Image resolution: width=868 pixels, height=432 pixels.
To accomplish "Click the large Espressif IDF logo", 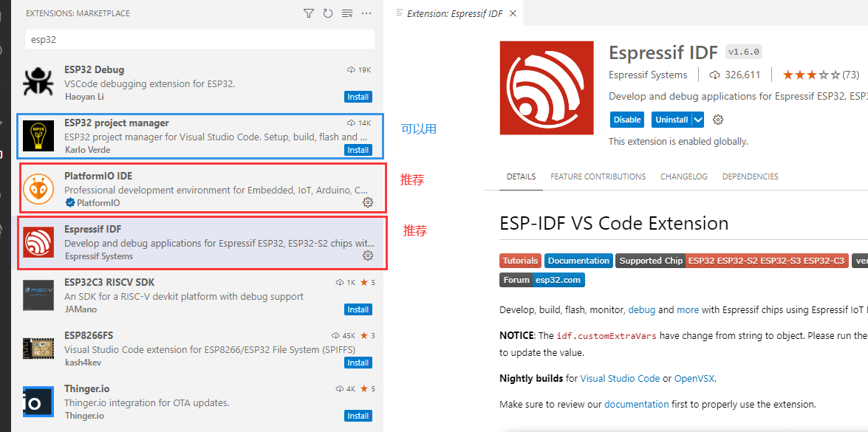I will tap(547, 88).
